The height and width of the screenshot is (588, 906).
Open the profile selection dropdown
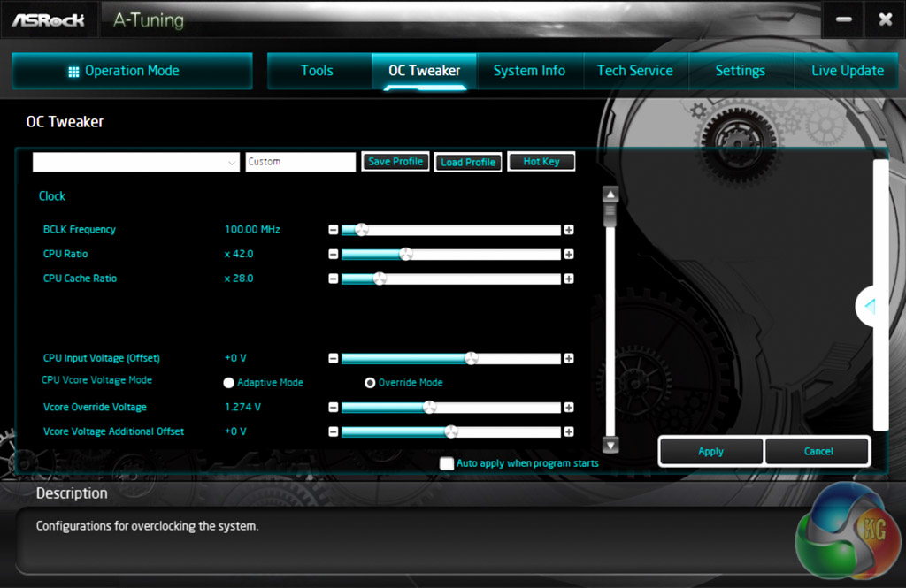[136, 163]
